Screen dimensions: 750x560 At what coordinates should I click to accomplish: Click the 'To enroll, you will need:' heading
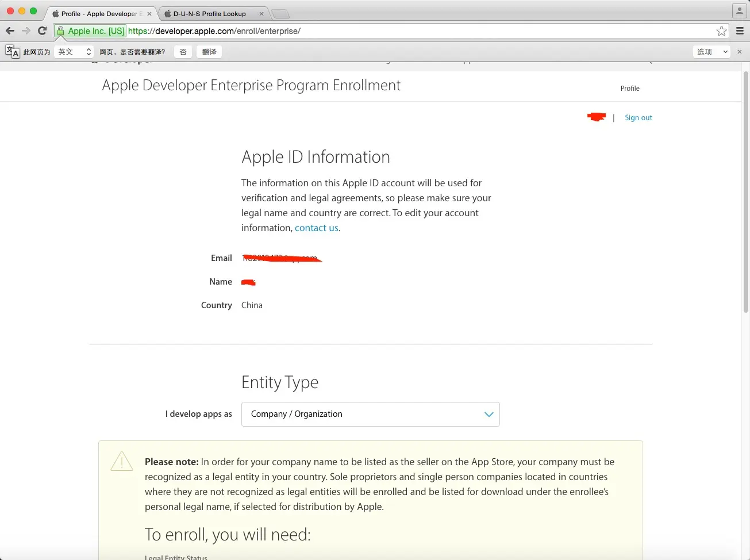click(x=228, y=535)
